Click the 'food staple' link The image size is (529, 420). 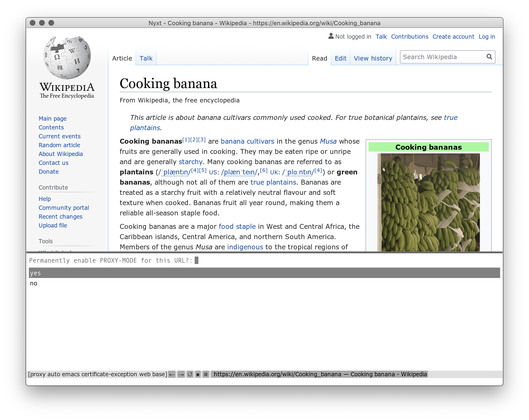pos(237,227)
